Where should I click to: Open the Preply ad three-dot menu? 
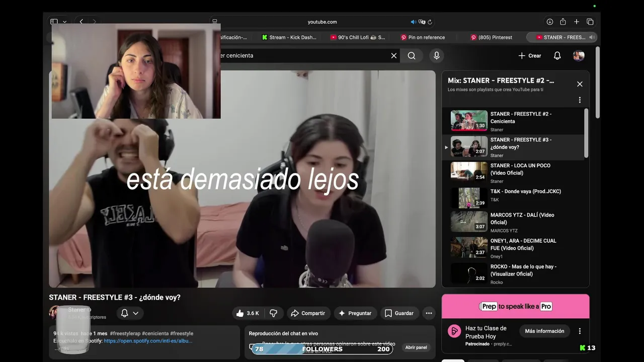coord(580,331)
